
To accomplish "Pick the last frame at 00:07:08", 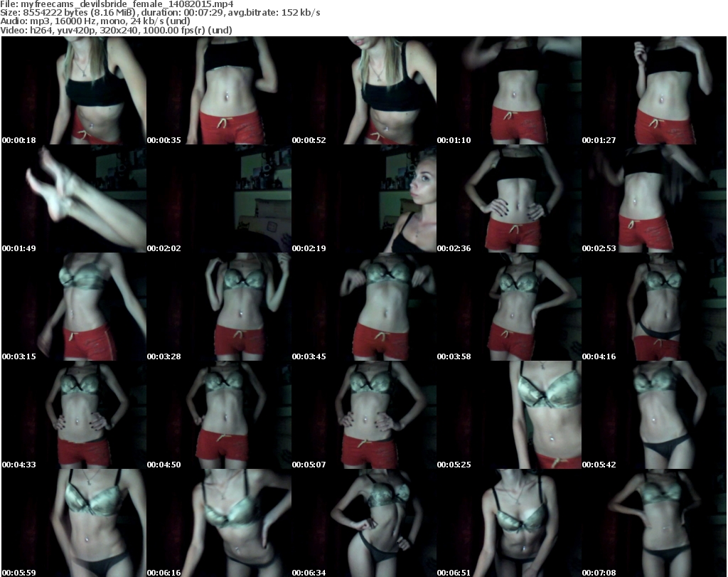I will pyautogui.click(x=654, y=523).
